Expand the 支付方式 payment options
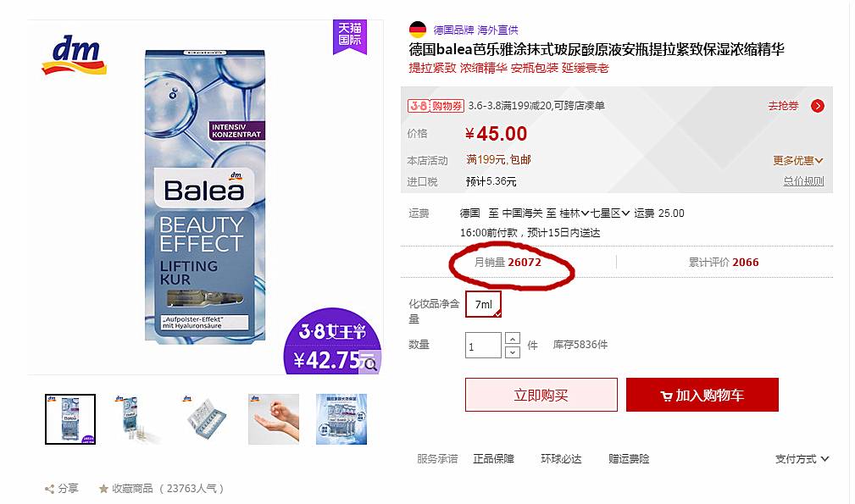 pos(802,459)
